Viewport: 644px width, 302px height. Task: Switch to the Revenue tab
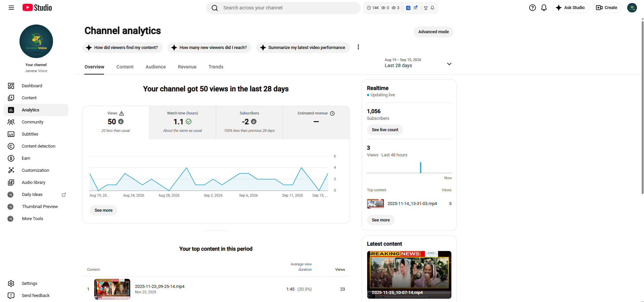click(187, 67)
